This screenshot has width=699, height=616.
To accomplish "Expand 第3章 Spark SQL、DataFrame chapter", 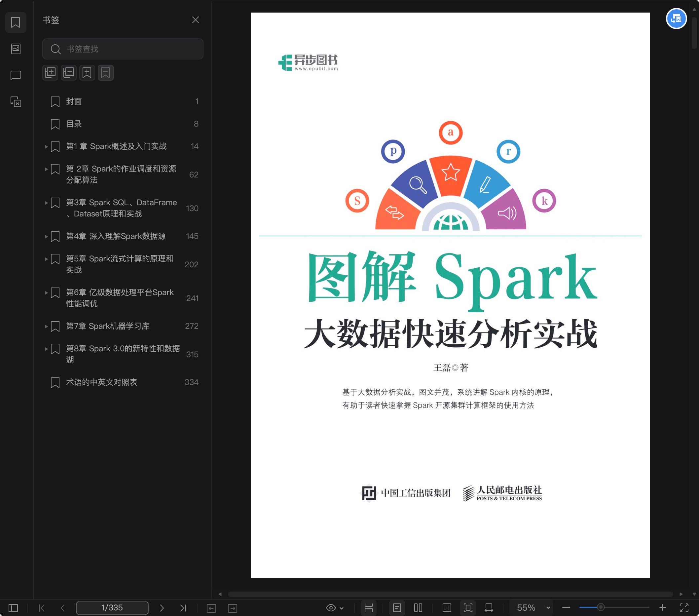I will pos(46,203).
